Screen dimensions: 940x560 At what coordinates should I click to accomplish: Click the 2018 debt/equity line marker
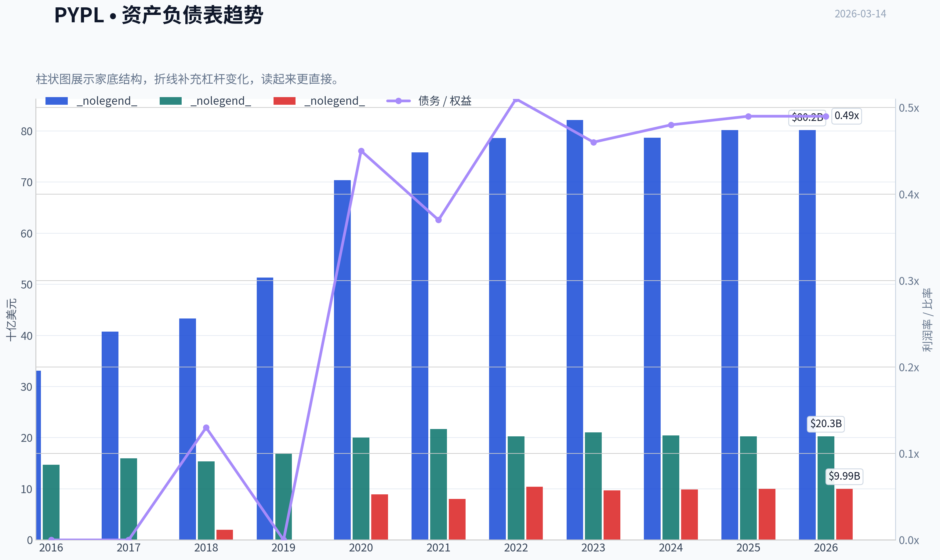coord(206,427)
